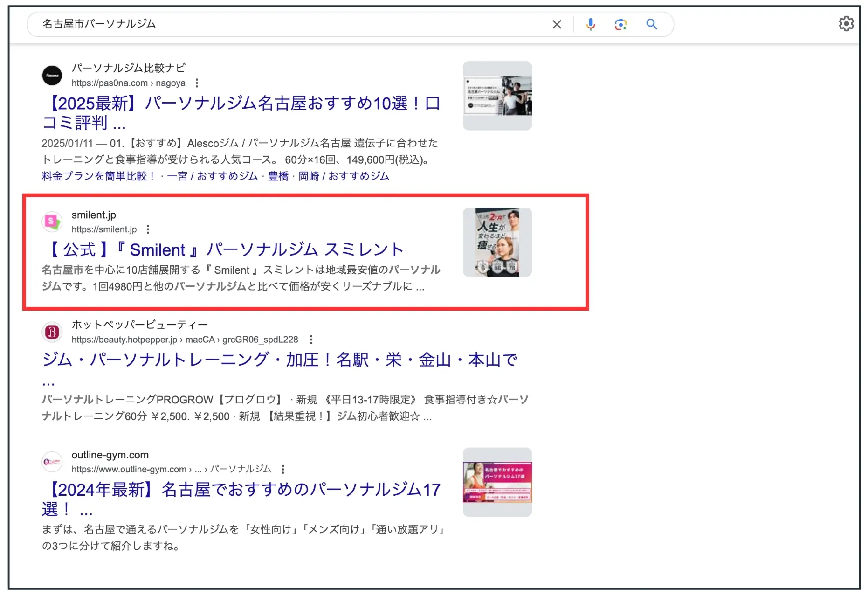Click the site name outline-gym.com

[110, 455]
